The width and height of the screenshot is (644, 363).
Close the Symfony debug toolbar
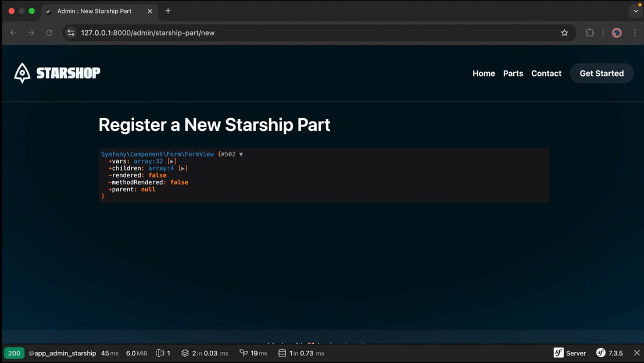636,353
